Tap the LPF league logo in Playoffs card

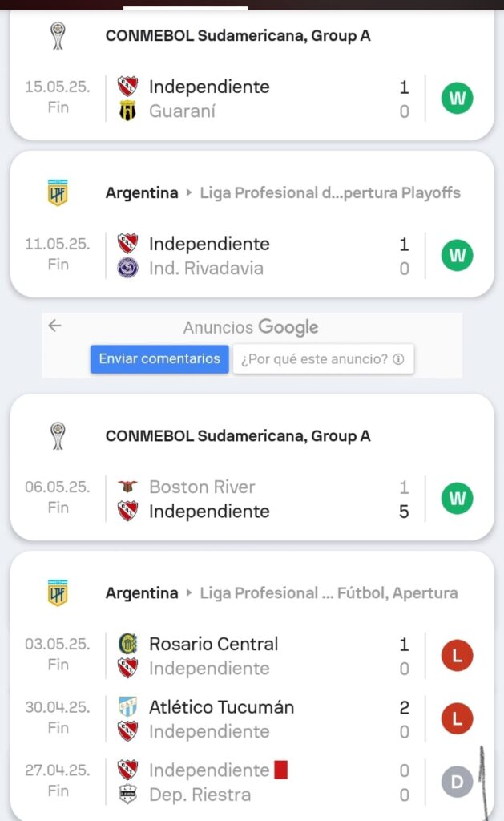58,193
